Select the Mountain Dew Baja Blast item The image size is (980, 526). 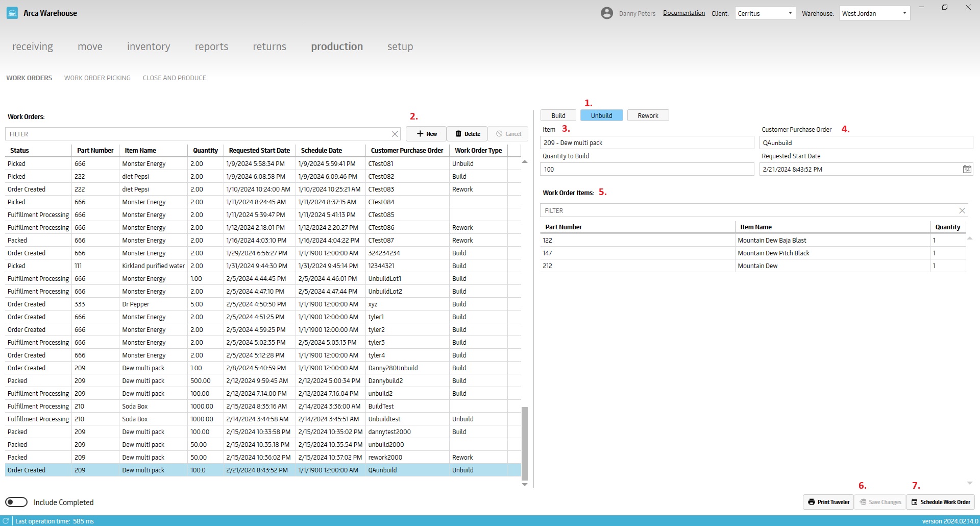(x=753, y=240)
